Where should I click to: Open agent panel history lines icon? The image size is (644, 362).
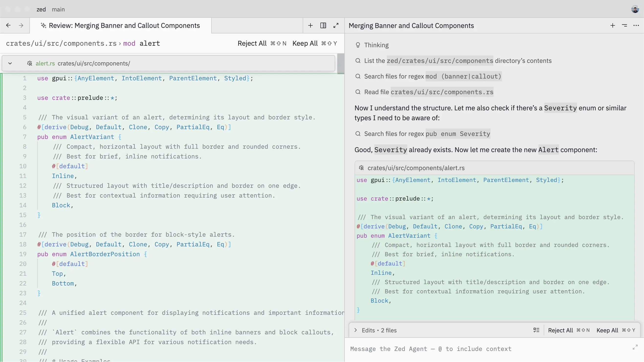point(624,25)
